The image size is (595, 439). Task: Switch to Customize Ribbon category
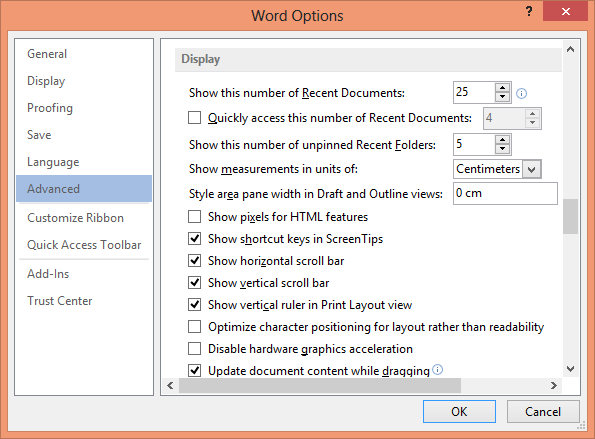click(x=76, y=218)
